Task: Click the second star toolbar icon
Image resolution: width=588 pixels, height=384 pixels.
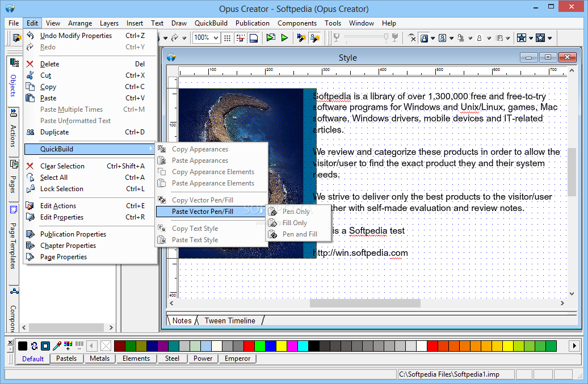Action: (x=540, y=38)
